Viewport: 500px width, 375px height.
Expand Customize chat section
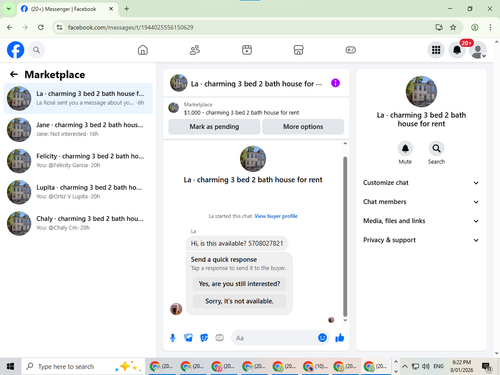(x=421, y=183)
